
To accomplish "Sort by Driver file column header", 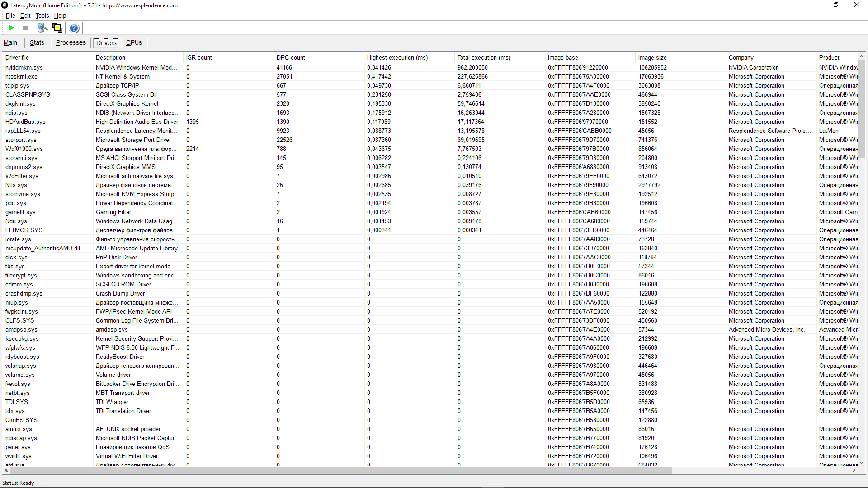I will coord(47,57).
